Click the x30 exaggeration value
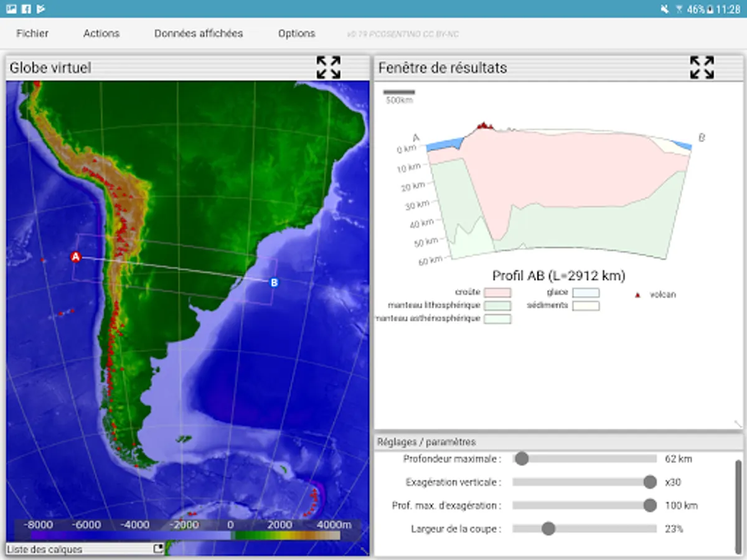 pyautogui.click(x=674, y=482)
